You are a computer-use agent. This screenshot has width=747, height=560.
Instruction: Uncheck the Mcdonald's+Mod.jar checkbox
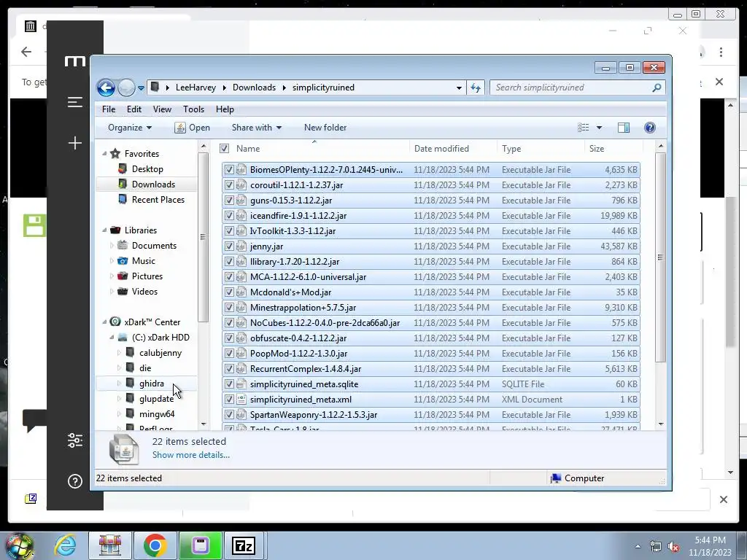pos(229,292)
